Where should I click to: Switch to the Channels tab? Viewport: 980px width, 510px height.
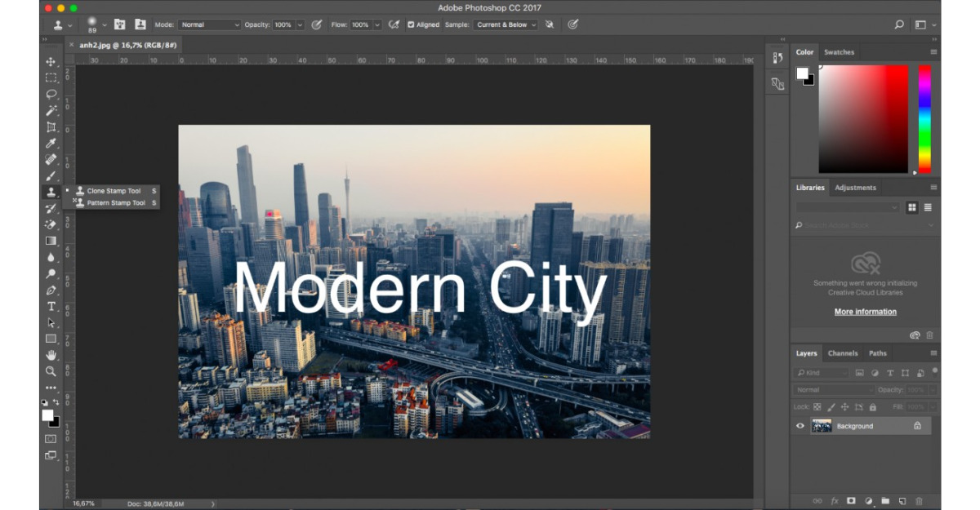[x=843, y=353]
